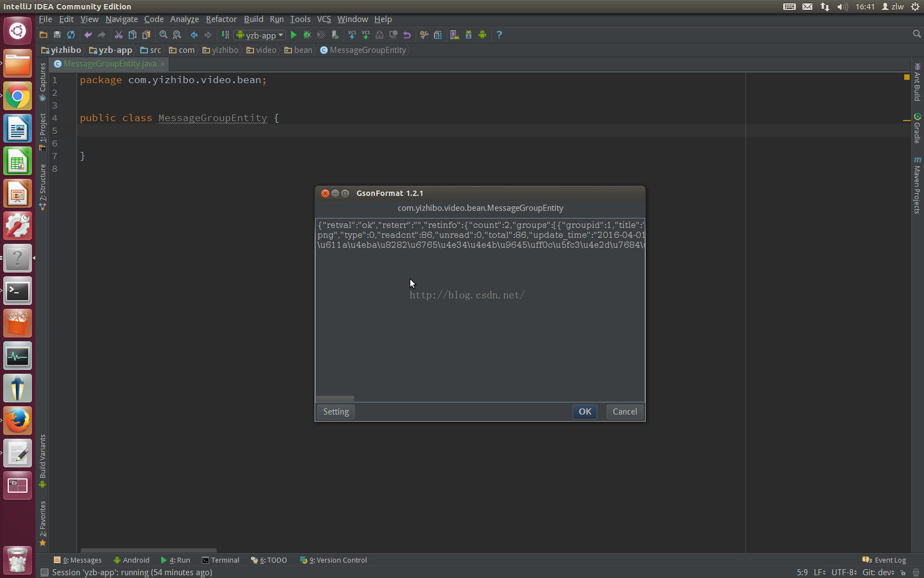Click OK in GsonFormat dialog
The height and width of the screenshot is (578, 924).
coord(585,412)
